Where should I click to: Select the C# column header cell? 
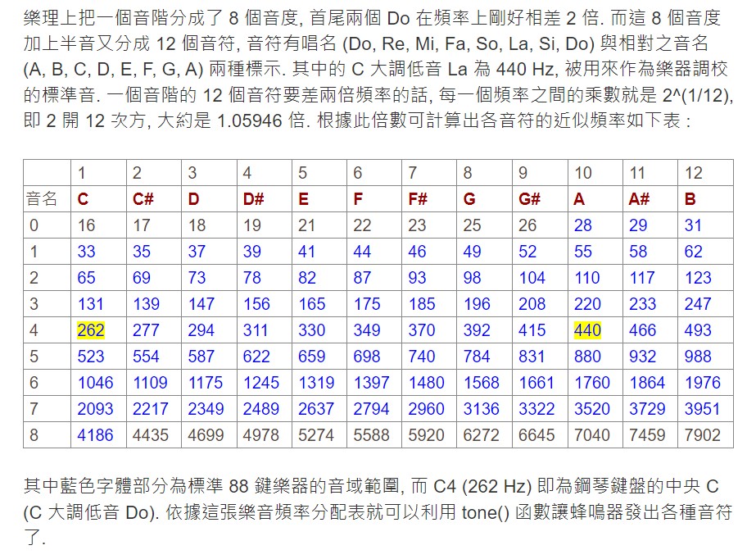coord(143,199)
